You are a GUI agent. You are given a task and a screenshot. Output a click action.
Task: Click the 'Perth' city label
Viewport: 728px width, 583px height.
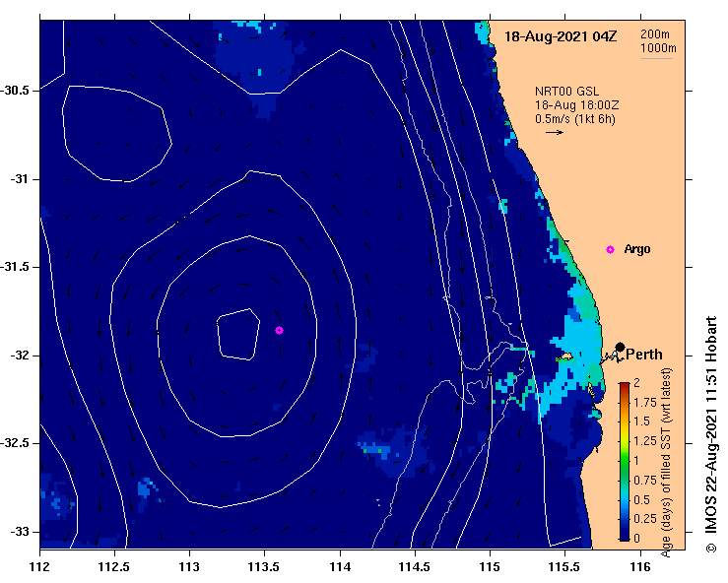tap(644, 355)
